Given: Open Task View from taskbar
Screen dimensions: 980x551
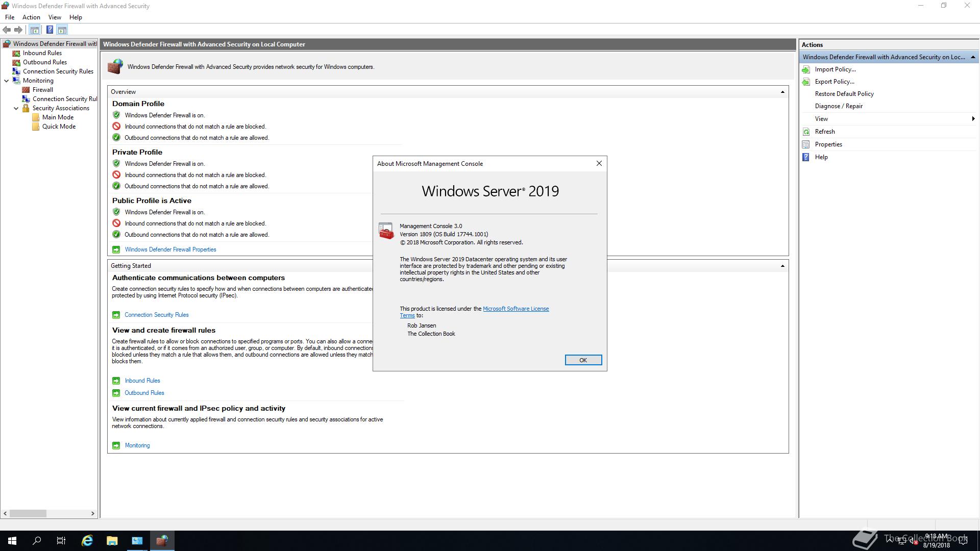Looking at the screenshot, I should coord(61,541).
